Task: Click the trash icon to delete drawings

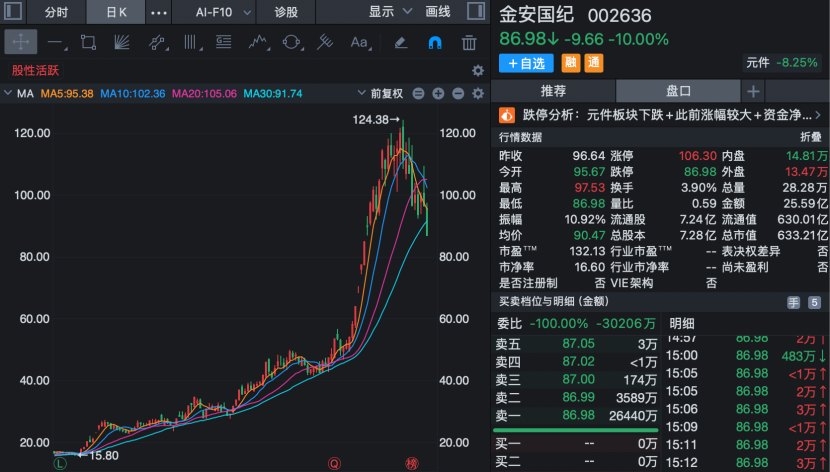Action: [x=469, y=42]
